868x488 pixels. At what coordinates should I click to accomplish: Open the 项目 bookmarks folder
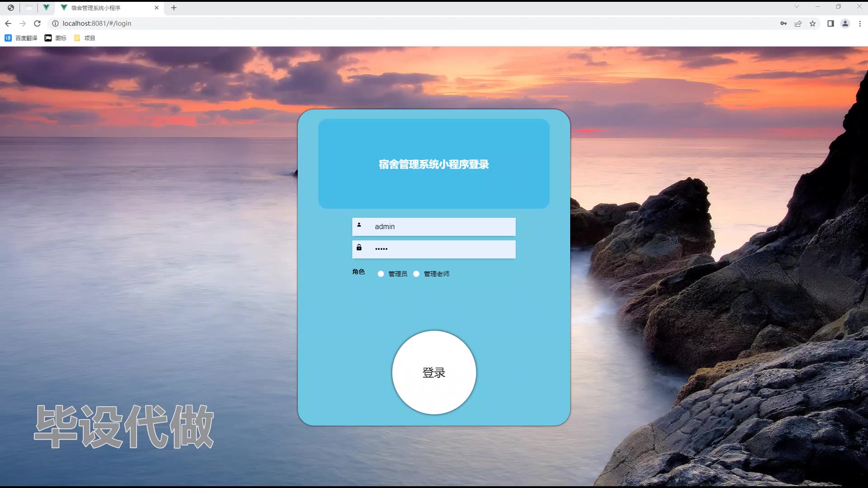[85, 38]
